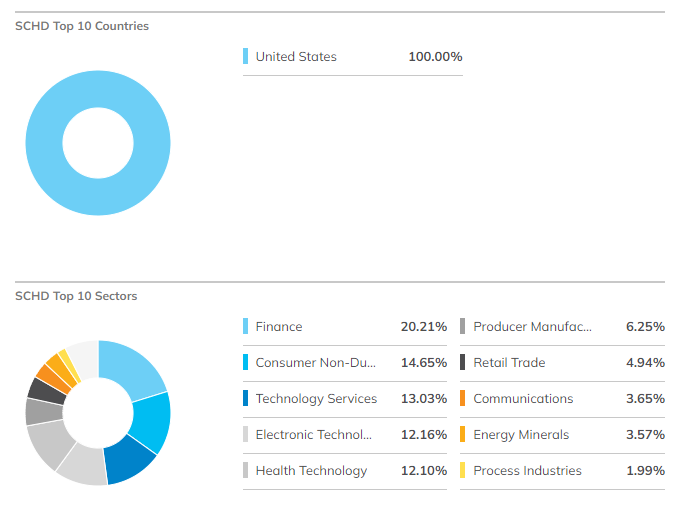This screenshot has height=511, width=686.
Task: Click the dark blue Technology Services slice
Action: [x=129, y=462]
